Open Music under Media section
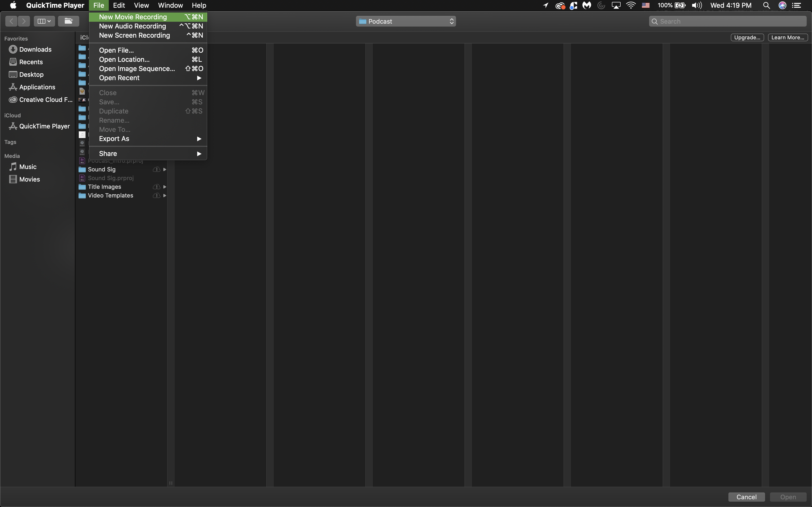This screenshot has height=507, width=812. (28, 167)
